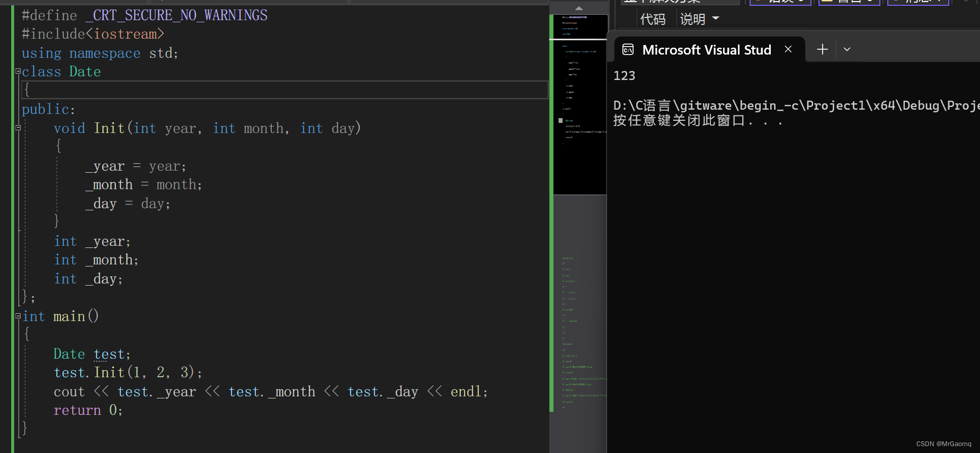980x453 pixels.
Task: Click the '_day = day;' assignment line
Action: tap(128, 203)
